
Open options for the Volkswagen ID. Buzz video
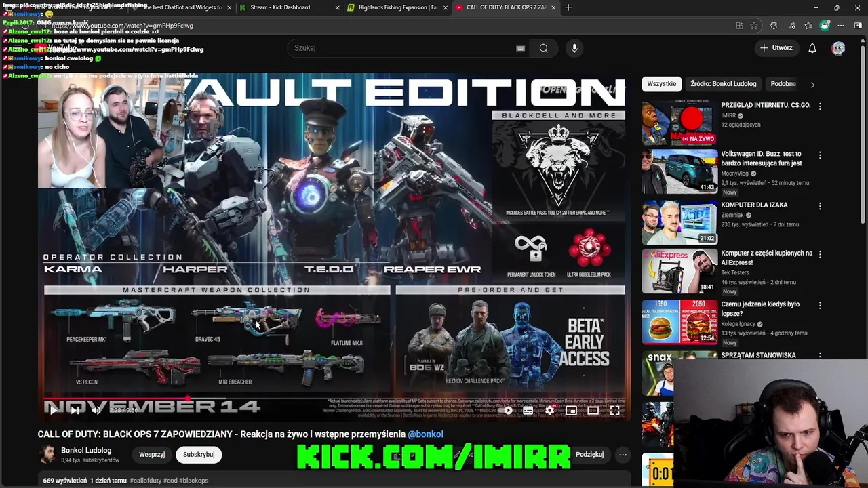coord(820,155)
